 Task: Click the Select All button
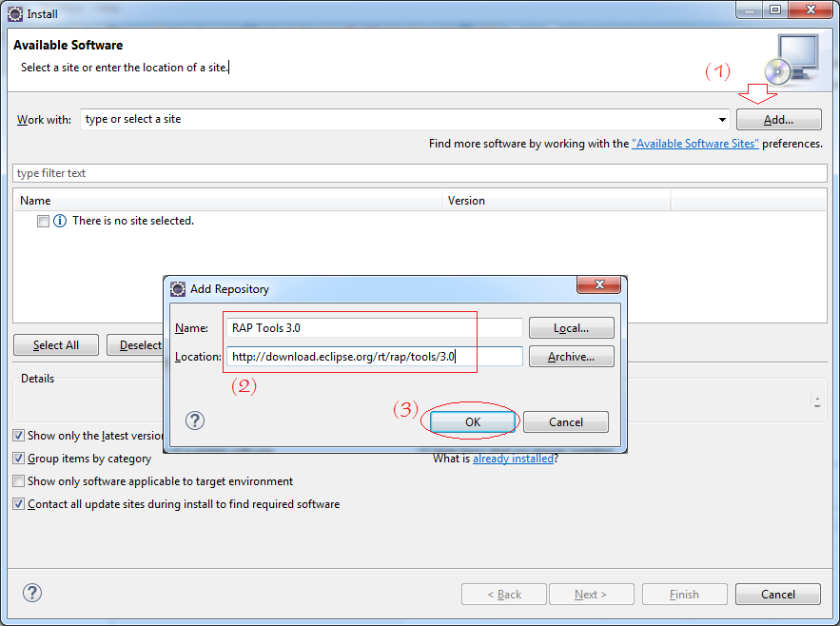56,345
